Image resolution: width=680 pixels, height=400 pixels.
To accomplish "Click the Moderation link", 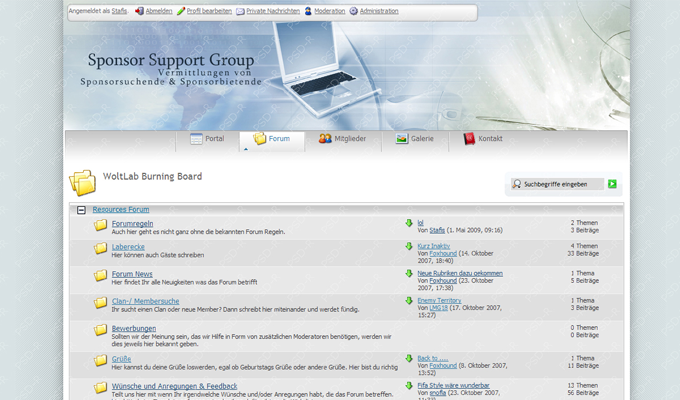I will [329, 11].
